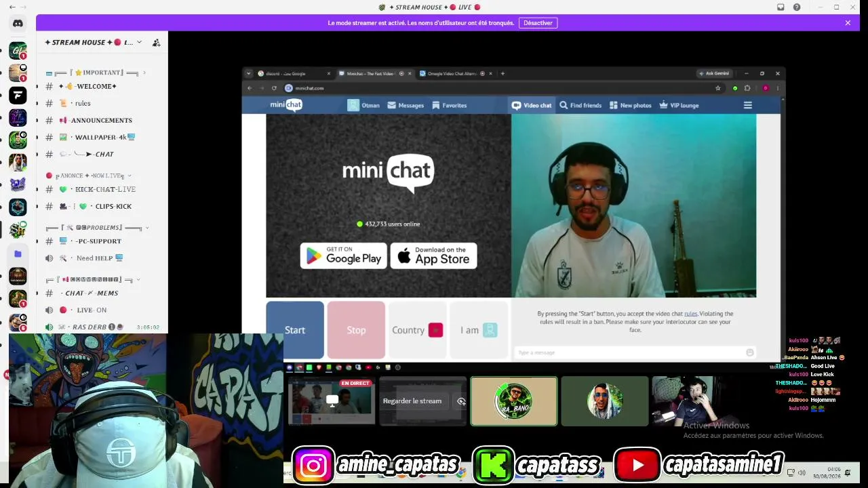Click Regarder le stream button
This screenshot has width=868, height=488.
(412, 401)
